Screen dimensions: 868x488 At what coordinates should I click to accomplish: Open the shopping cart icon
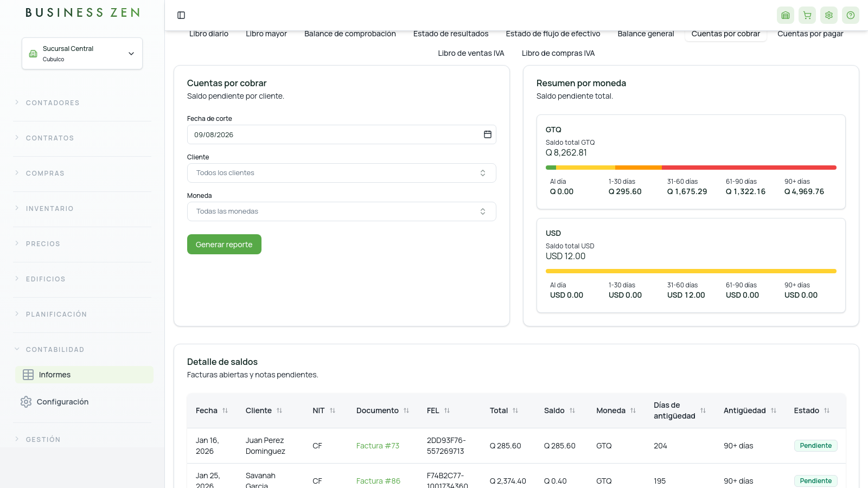[807, 15]
